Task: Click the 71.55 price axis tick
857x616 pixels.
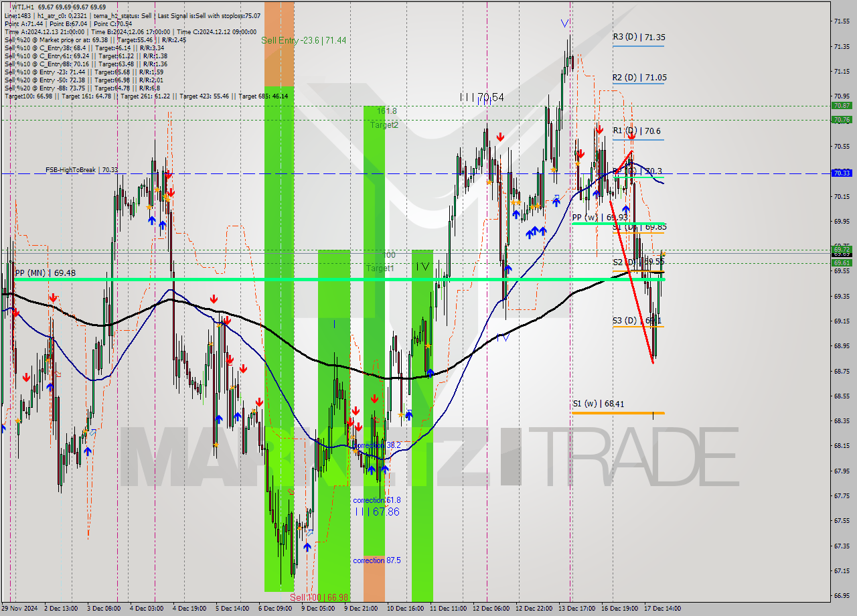Action: coord(842,21)
